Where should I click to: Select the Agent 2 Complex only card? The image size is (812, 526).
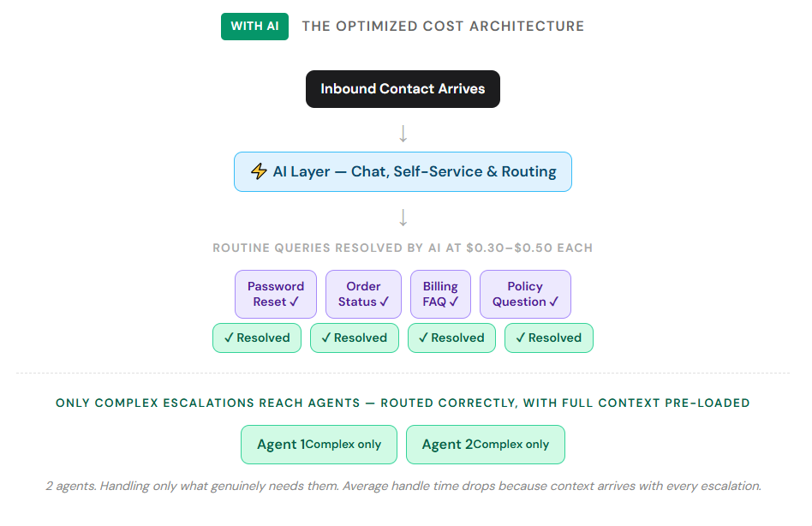click(486, 445)
